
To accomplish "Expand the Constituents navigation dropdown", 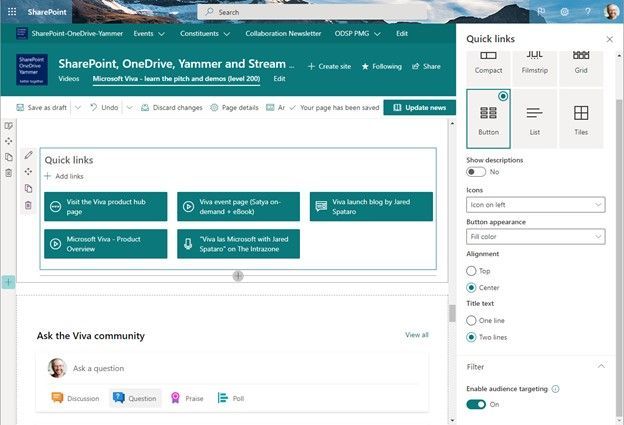I will (227, 34).
